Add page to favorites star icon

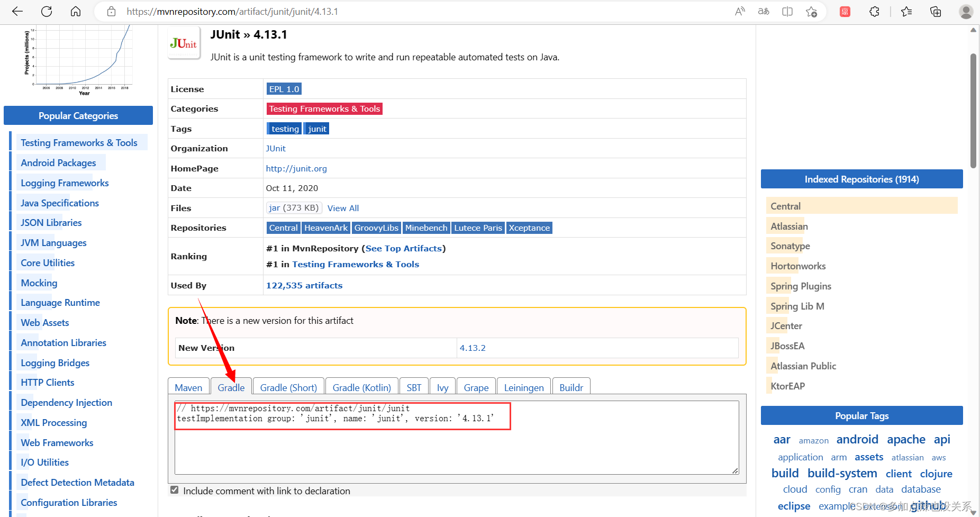[811, 12]
